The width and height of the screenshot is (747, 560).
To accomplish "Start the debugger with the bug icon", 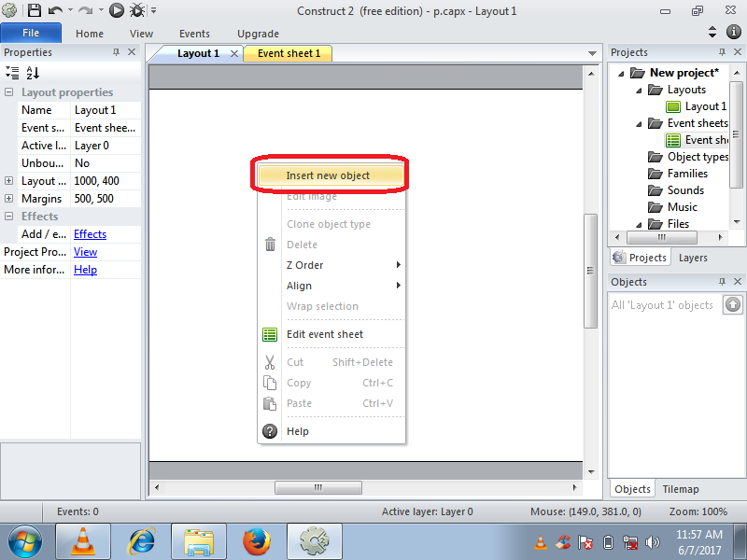I will point(137,10).
